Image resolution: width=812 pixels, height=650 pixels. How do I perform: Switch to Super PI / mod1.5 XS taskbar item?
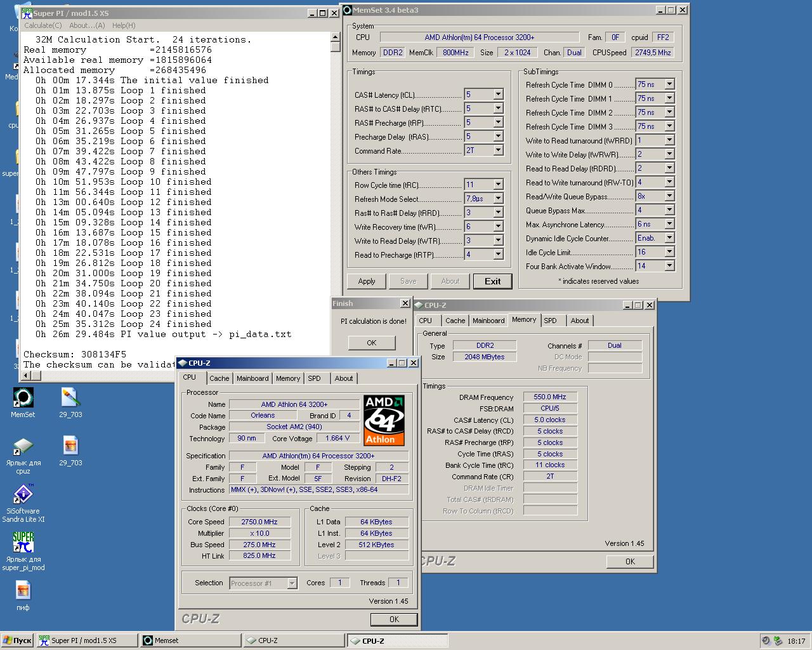click(x=87, y=640)
